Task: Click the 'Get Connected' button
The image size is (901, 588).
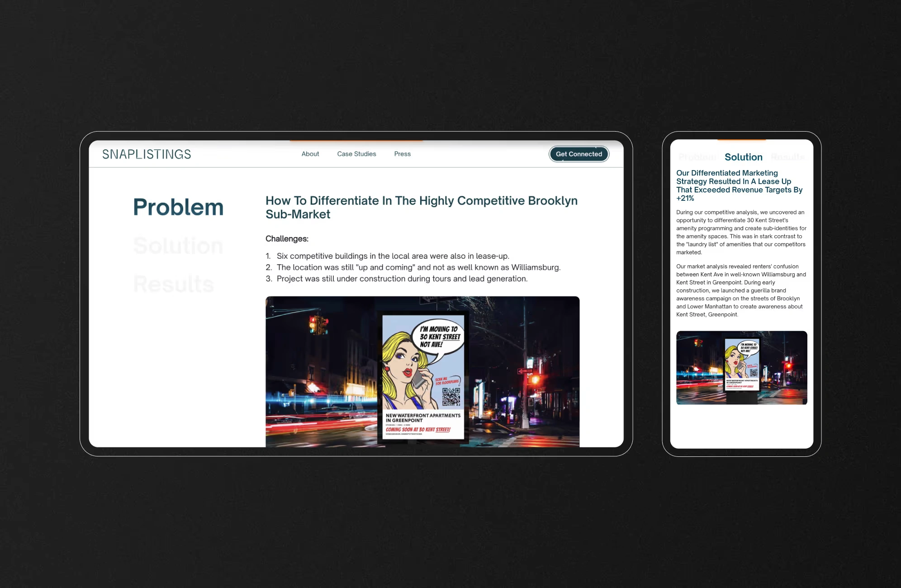Action: (x=579, y=154)
